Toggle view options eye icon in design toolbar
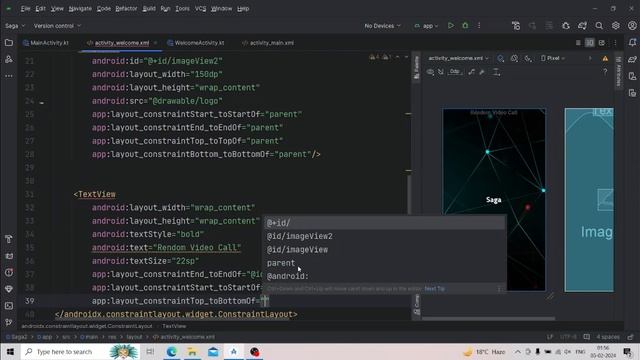The width and height of the screenshot is (640, 360). (430, 72)
